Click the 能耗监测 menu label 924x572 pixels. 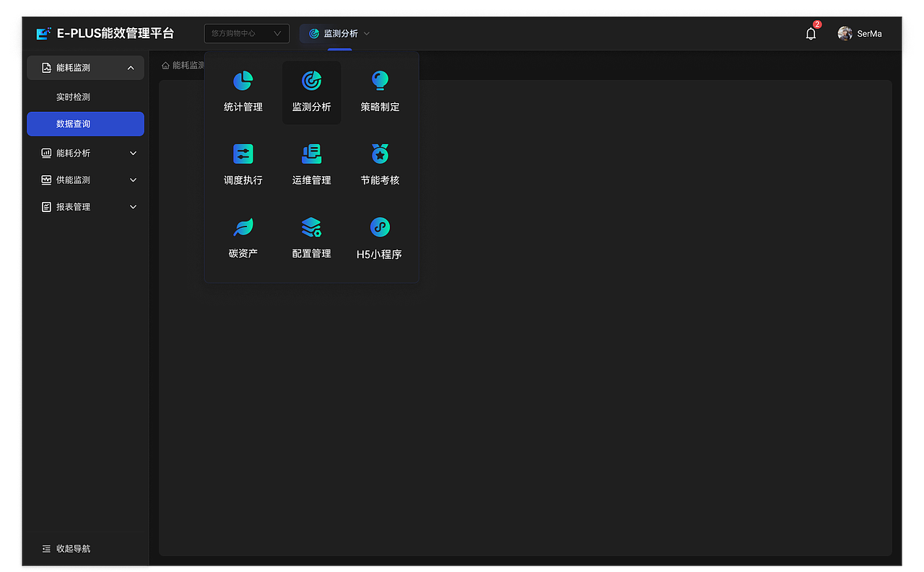pyautogui.click(x=74, y=68)
